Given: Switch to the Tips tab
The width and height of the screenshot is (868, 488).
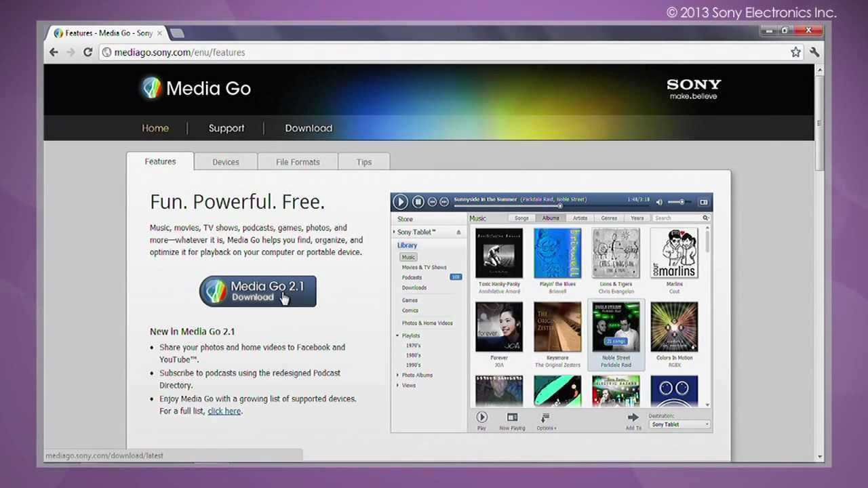Looking at the screenshot, I should 364,162.
